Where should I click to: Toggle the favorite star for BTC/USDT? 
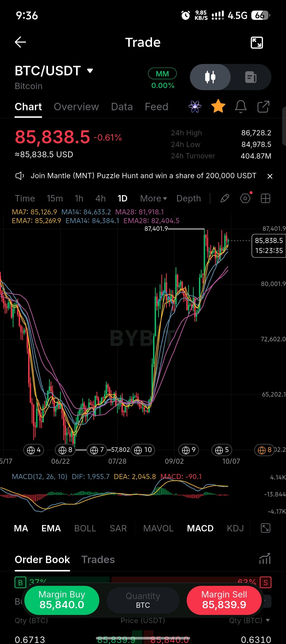[218, 107]
